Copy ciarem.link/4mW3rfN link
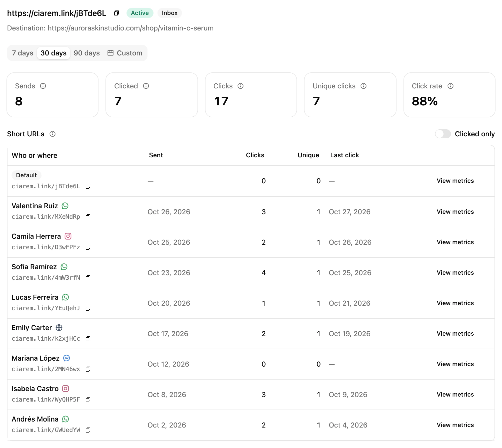The width and height of the screenshot is (502, 448). pyautogui.click(x=88, y=278)
